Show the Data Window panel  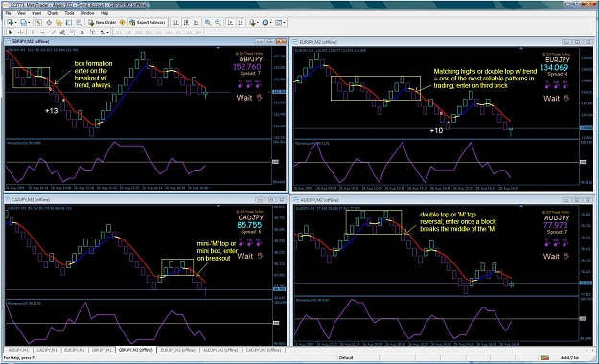49,23
